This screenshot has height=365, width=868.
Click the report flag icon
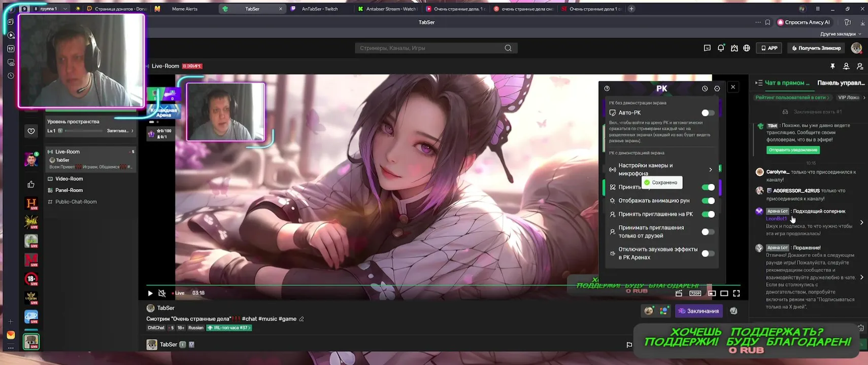(629, 345)
